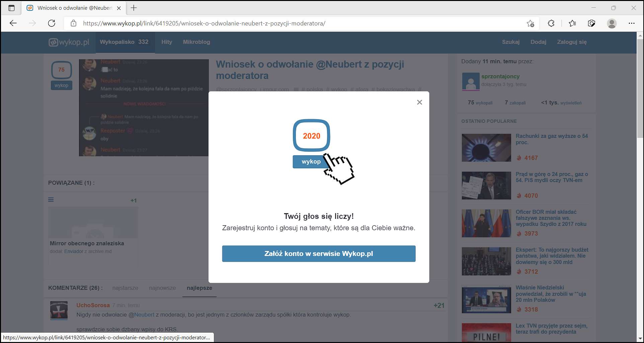Click Zaloguj się in the site header
Viewport: 644px width, 343px height.
(x=572, y=42)
